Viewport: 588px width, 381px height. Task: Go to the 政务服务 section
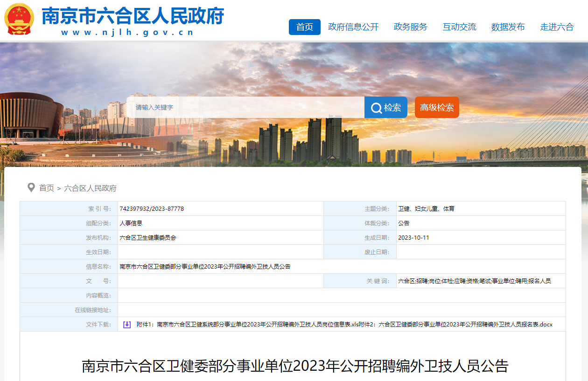410,27
